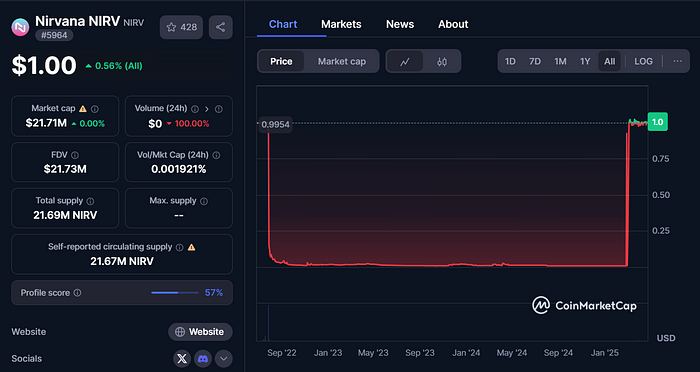
Task: Click the Profile score progress bar
Action: pyautogui.click(x=175, y=293)
